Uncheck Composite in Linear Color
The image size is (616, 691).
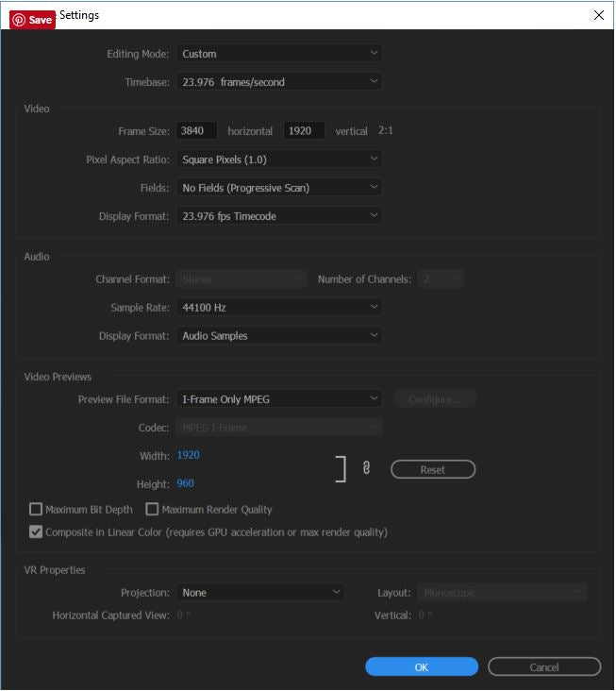(36, 531)
